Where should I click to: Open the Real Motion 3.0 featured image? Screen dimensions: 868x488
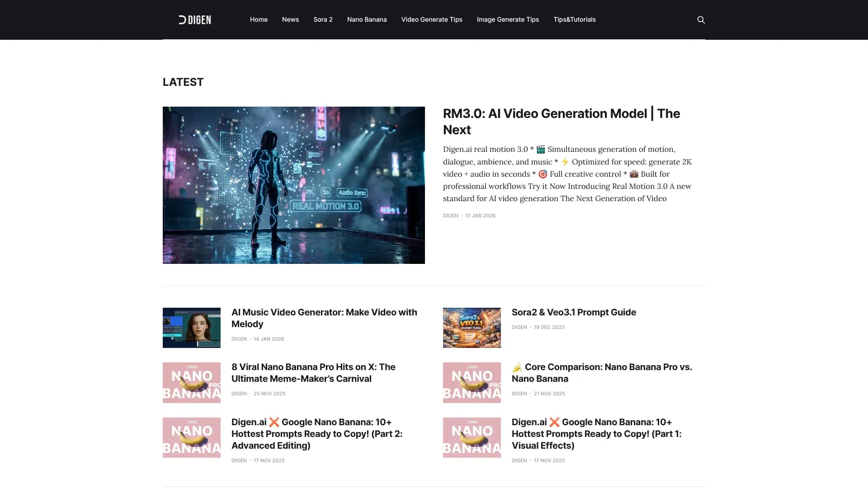[x=294, y=185]
